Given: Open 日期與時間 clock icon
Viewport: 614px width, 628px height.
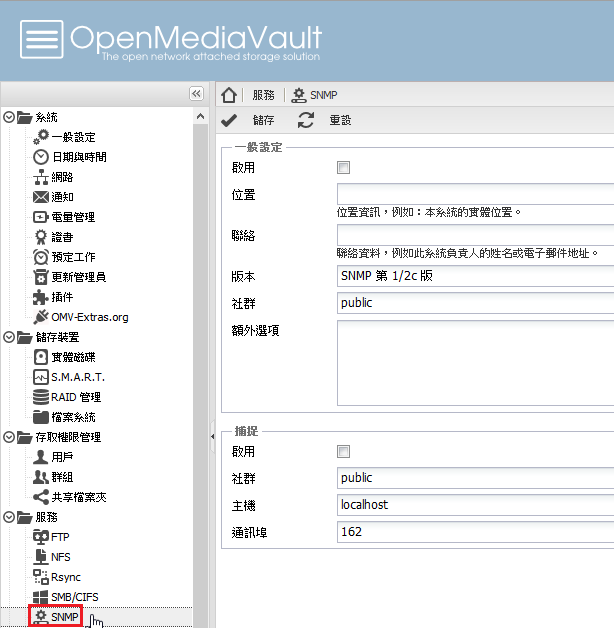Looking at the screenshot, I should coord(41,157).
